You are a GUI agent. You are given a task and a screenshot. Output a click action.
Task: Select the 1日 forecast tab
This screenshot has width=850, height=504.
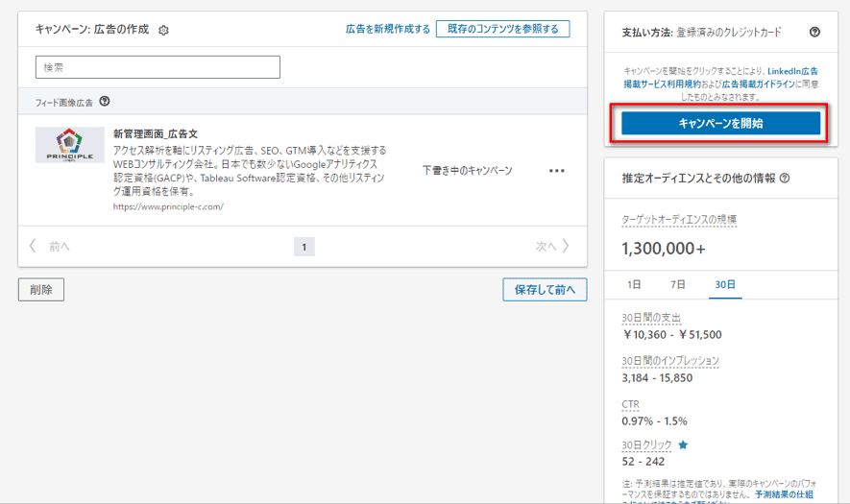(635, 285)
